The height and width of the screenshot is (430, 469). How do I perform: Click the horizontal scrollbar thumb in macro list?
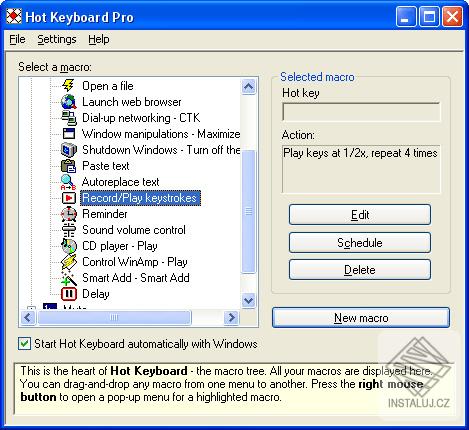[115, 317]
